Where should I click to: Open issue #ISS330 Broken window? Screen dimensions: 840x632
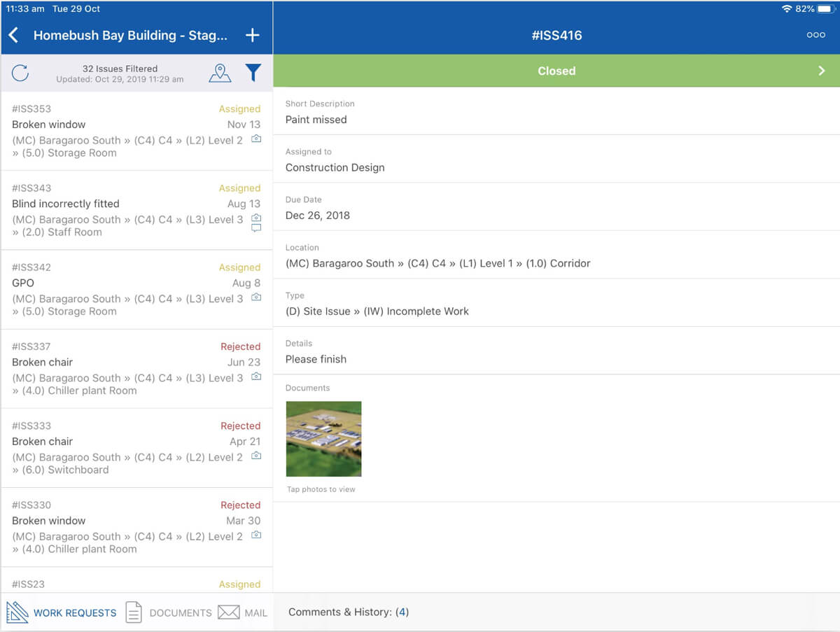coord(136,527)
